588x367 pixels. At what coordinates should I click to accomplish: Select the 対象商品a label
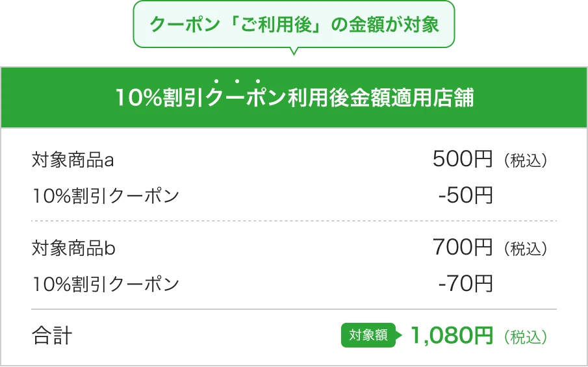[x=73, y=160]
